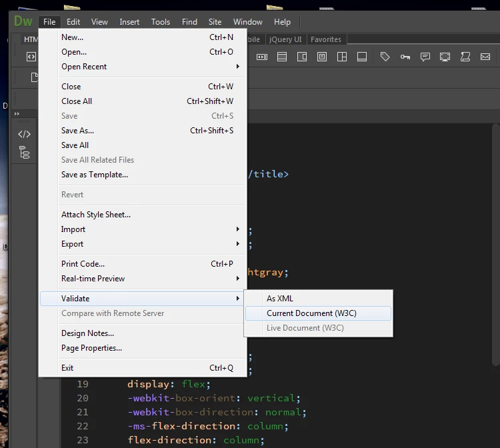Image resolution: width=500 pixels, height=448 pixels.
Task: Switch to Favorites insert tab
Action: click(x=326, y=39)
